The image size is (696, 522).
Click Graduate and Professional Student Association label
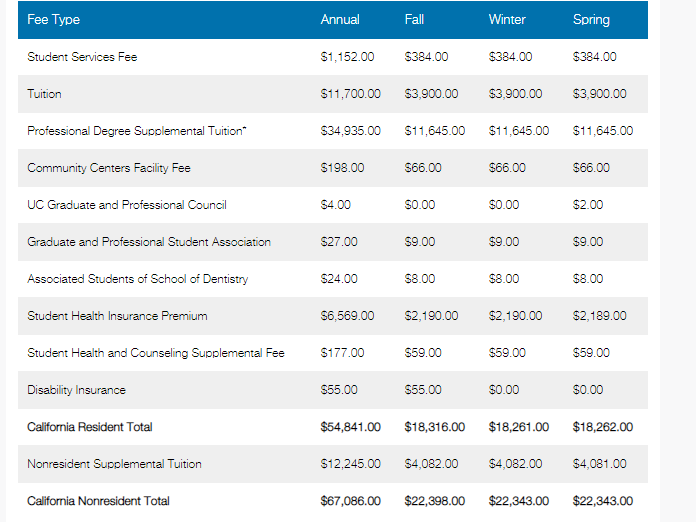[x=149, y=242]
